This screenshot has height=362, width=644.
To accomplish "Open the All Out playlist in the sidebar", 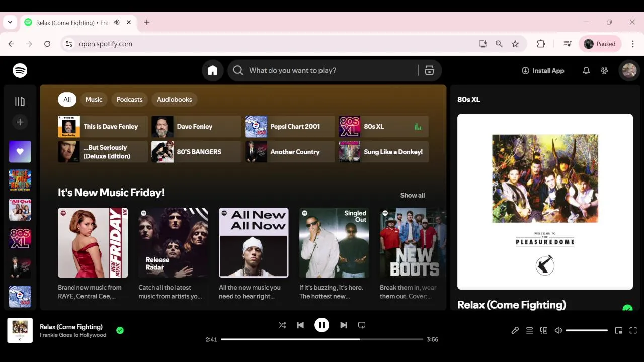I will tap(20, 210).
